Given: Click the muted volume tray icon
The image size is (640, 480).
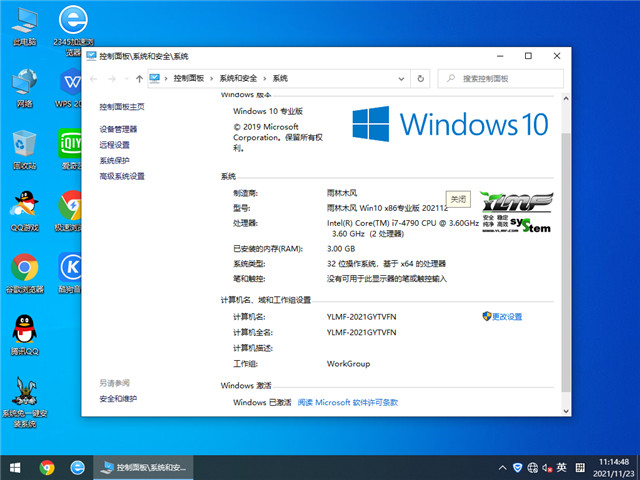Looking at the screenshot, I should tap(547, 467).
